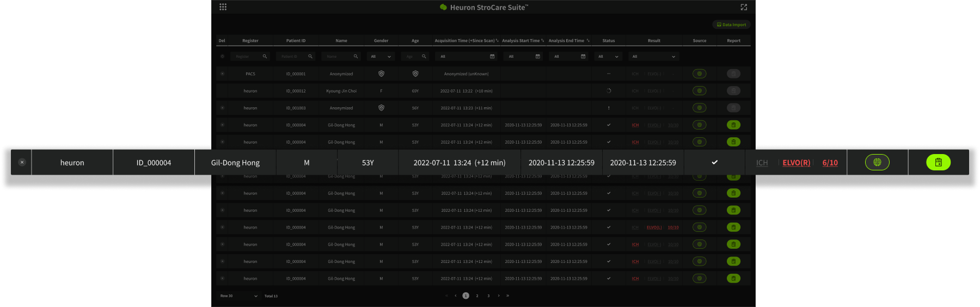Focus the Name filter input field
This screenshot has width=980, height=307.
tap(341, 56)
